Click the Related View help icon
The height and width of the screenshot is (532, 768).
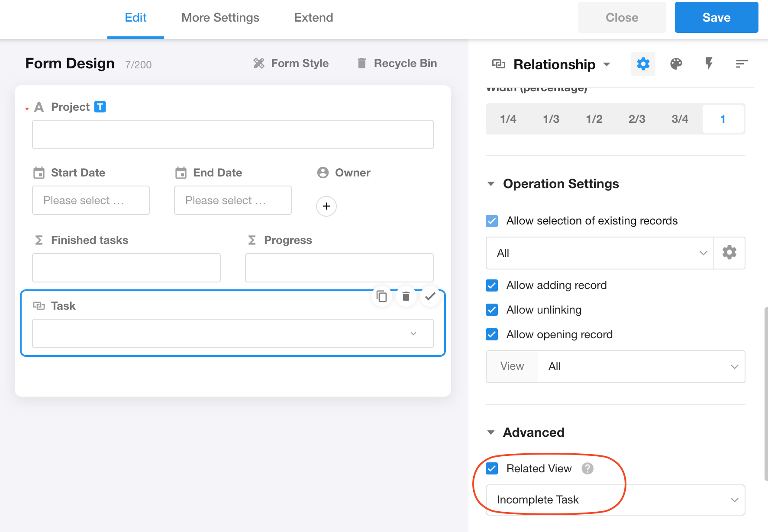(x=587, y=468)
